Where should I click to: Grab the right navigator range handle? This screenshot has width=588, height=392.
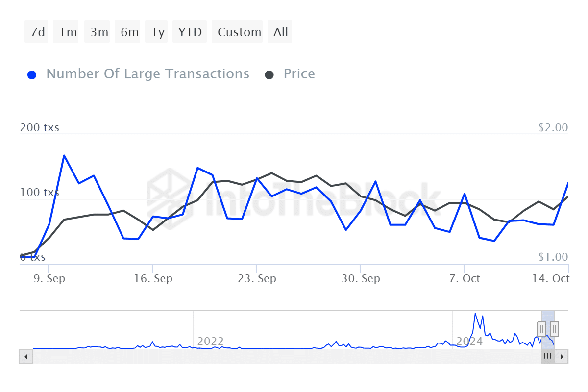(x=554, y=329)
